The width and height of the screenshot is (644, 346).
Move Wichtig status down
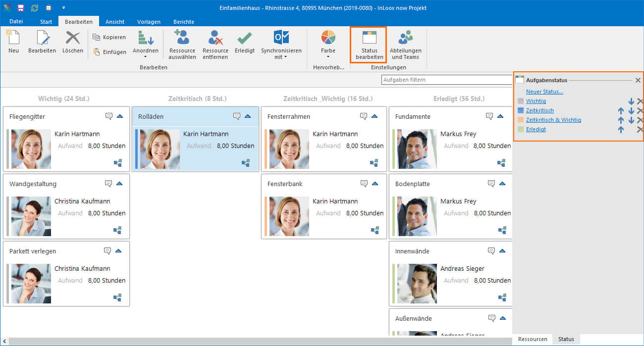[x=631, y=101]
